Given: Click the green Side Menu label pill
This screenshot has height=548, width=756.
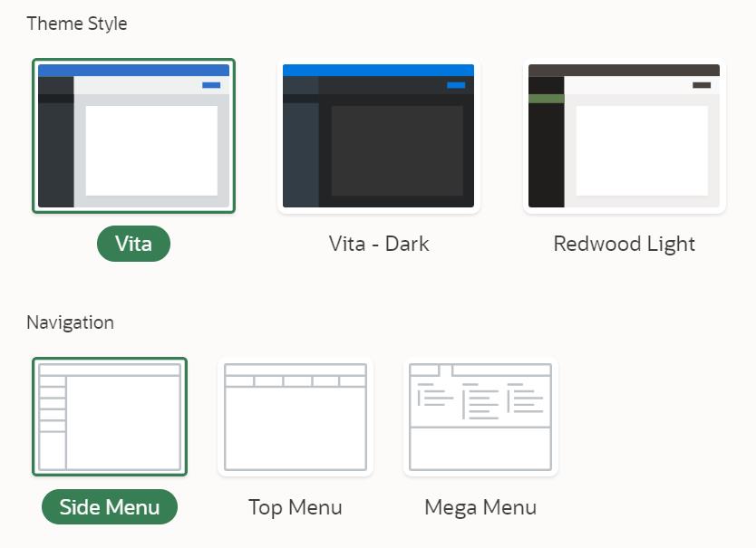Looking at the screenshot, I should pos(110,507).
